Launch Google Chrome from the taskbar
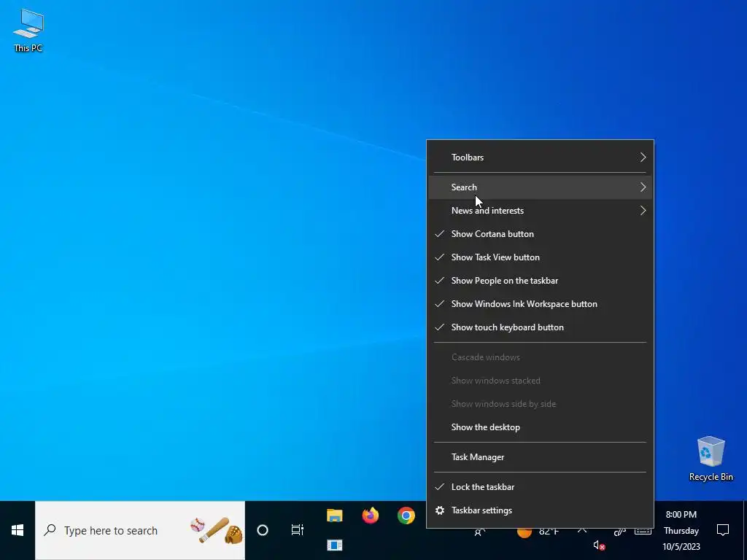This screenshot has width=747, height=560. [x=406, y=516]
